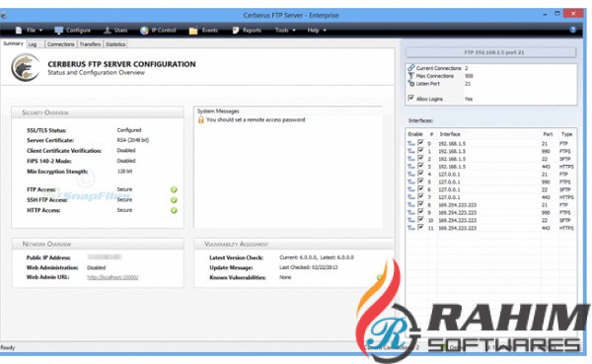Click the Max Connections icon
Image resolution: width=592 pixels, height=364 pixels.
[x=411, y=76]
